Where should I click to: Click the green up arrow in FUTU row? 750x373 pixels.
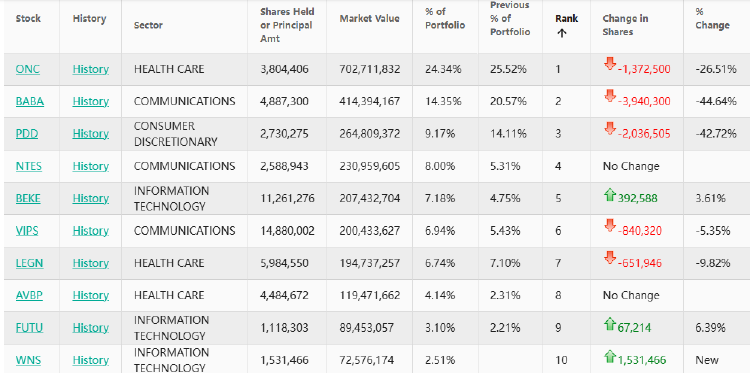coord(609,324)
